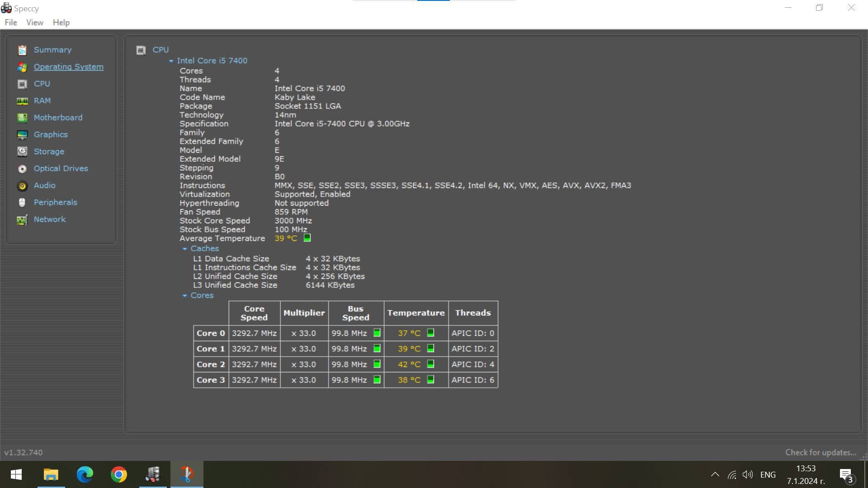The width and height of the screenshot is (868, 488).
Task: Collapse the Intel Core i5 7400 tree node
Action: click(171, 61)
